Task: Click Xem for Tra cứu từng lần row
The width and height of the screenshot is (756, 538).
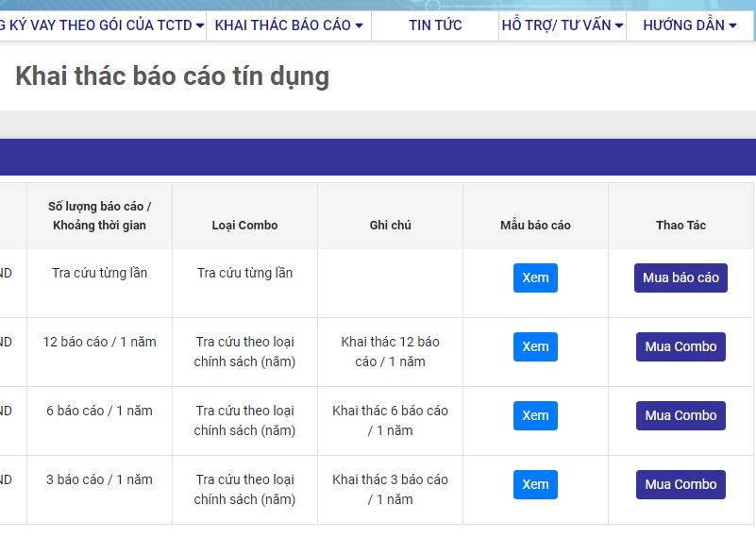Action: (x=535, y=277)
